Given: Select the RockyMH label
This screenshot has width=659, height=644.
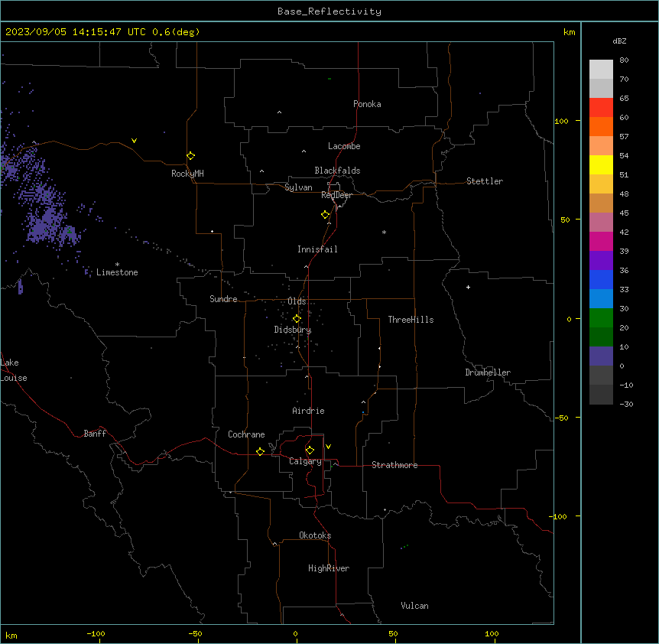Looking at the screenshot, I should pos(187,174).
